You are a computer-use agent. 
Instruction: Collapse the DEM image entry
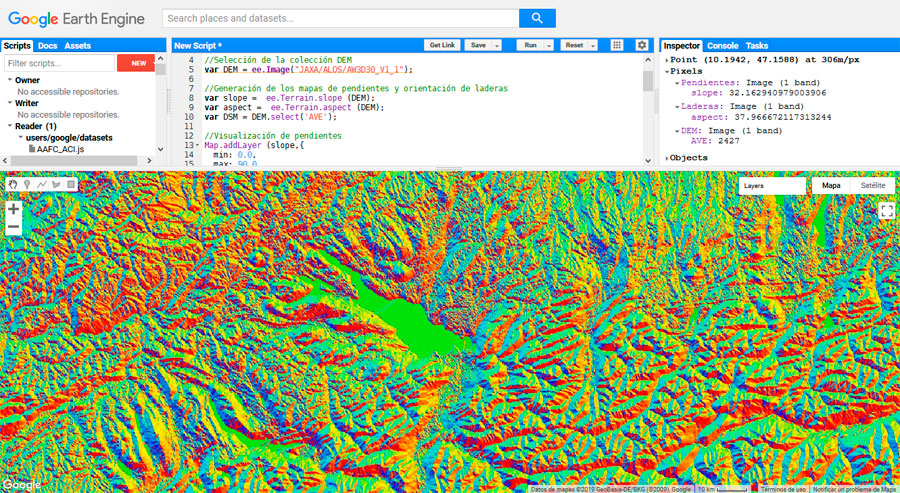[x=677, y=131]
